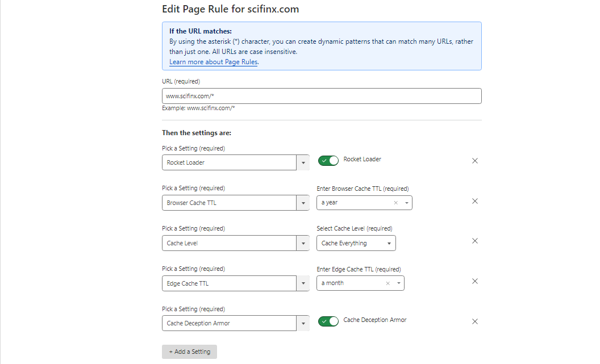Remove the Rocket Loader setting row
Screen dimensions: 600x364
point(475,161)
